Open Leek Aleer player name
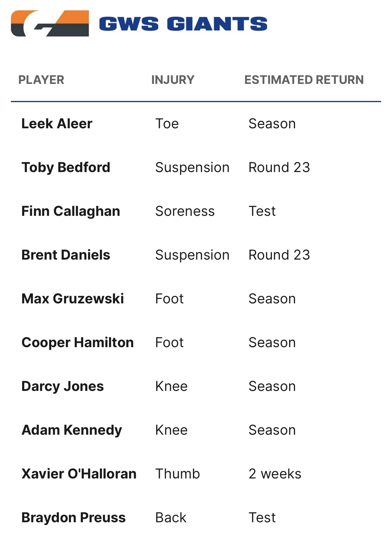This screenshot has height=542, width=392. point(57,124)
